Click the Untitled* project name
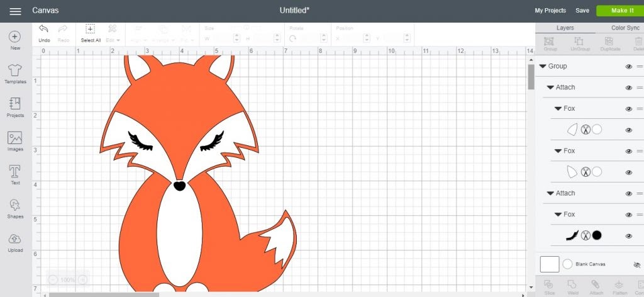 294,11
